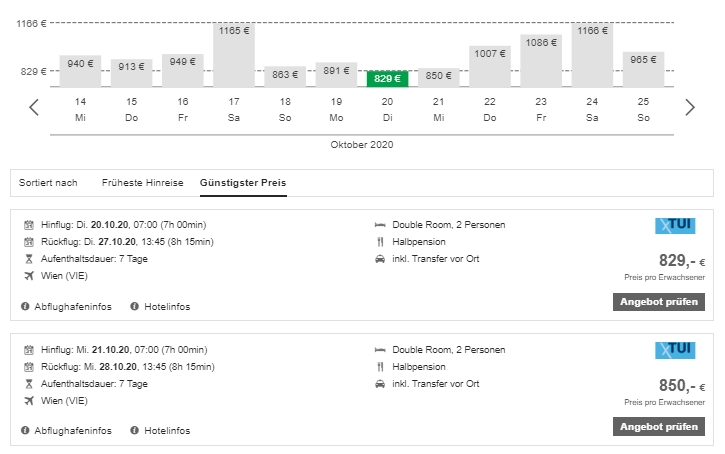This screenshot has width=725, height=454.
Task: Click info icon beside second Abflughafeninfos
Action: (x=25, y=430)
